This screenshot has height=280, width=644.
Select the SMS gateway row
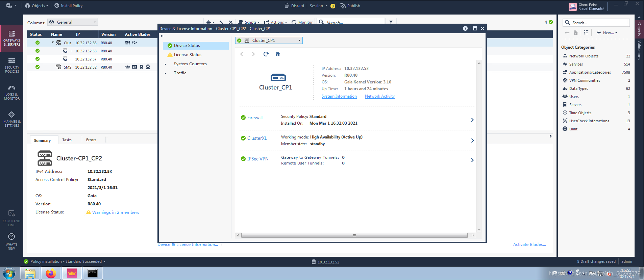pos(92,67)
